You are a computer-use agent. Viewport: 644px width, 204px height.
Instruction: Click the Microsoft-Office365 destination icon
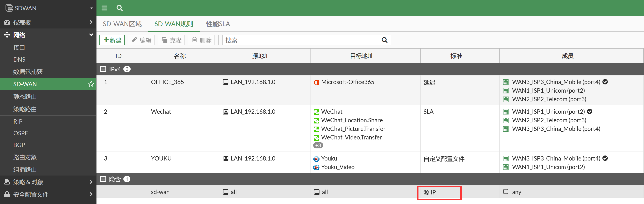[x=316, y=82]
